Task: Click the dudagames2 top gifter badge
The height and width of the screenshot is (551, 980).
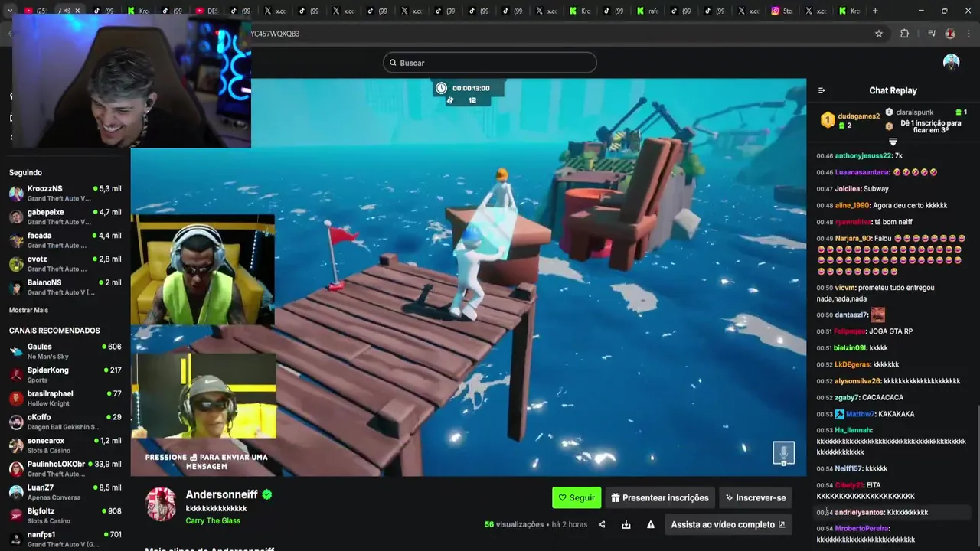Action: (x=828, y=120)
